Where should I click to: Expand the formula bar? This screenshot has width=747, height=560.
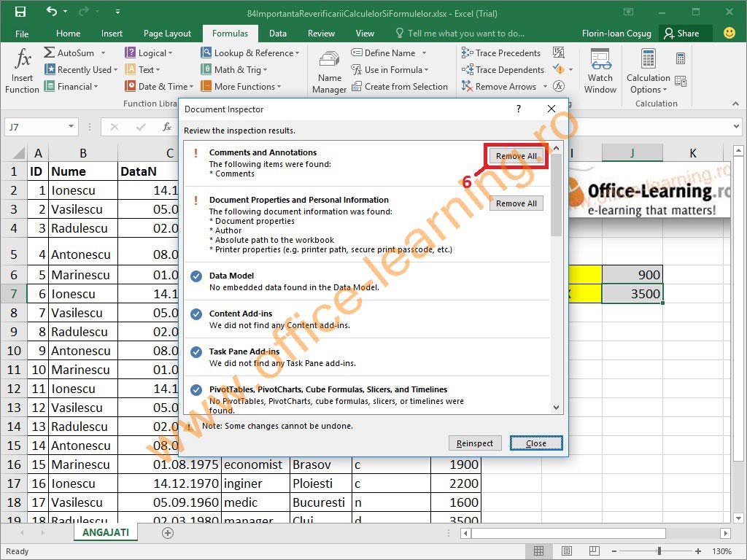point(737,127)
